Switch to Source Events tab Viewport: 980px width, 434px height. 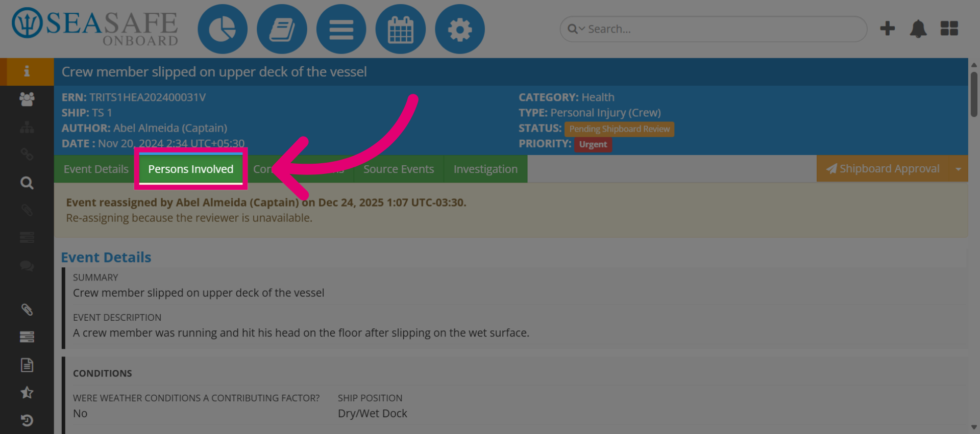tap(399, 169)
